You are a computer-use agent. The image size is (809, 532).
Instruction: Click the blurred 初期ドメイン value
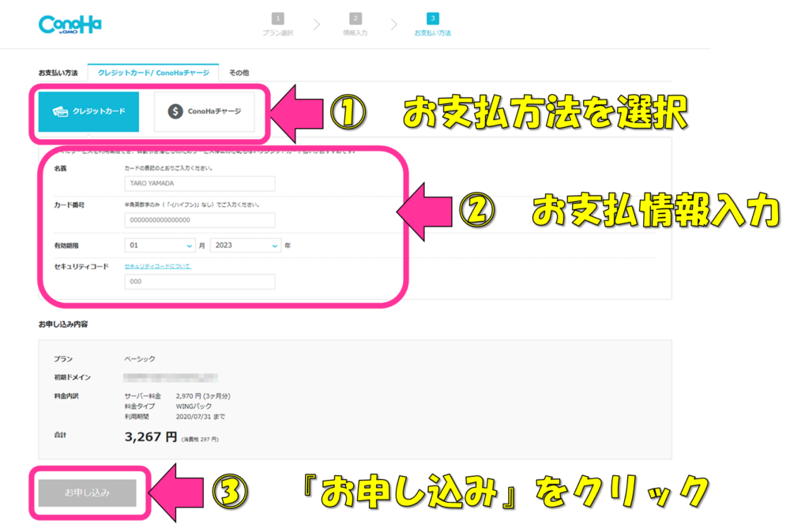[x=171, y=377]
